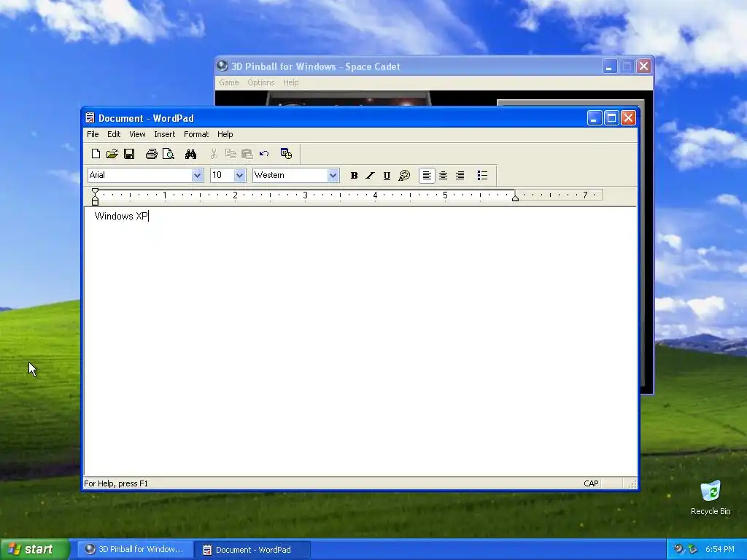Click the WordPad title bar document icon

coord(90,117)
